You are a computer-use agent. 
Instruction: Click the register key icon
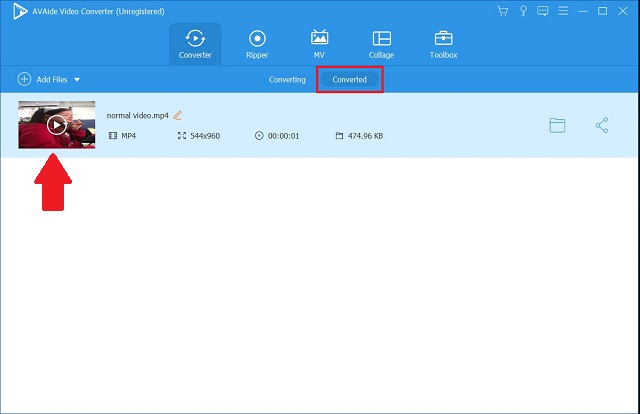click(x=523, y=11)
